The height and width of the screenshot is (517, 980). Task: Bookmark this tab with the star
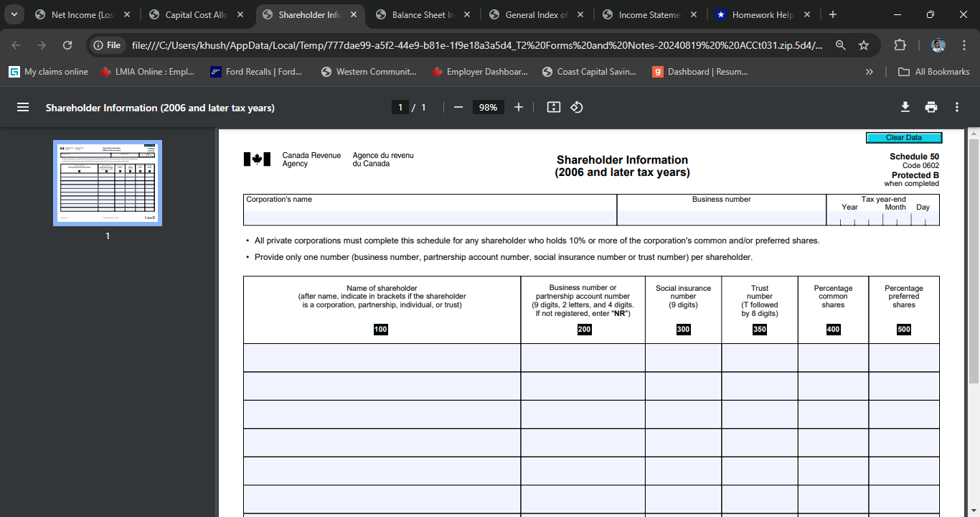pos(864,45)
